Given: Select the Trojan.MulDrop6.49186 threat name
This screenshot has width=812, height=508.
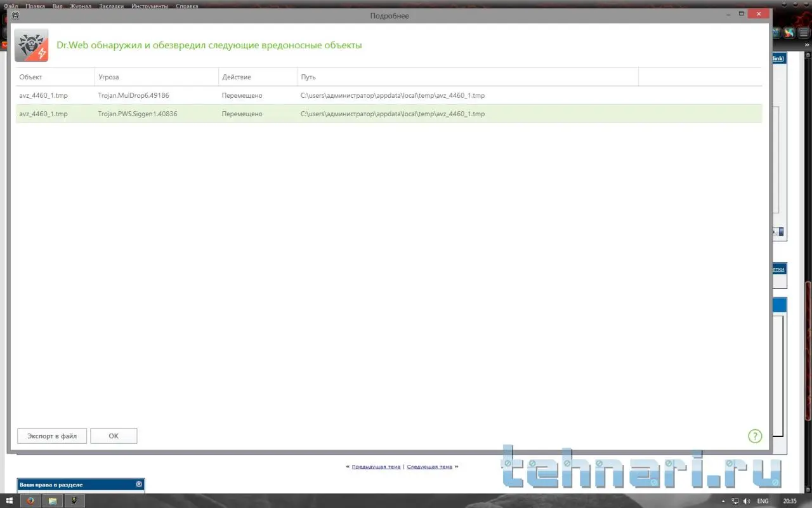Looking at the screenshot, I should tap(133, 95).
